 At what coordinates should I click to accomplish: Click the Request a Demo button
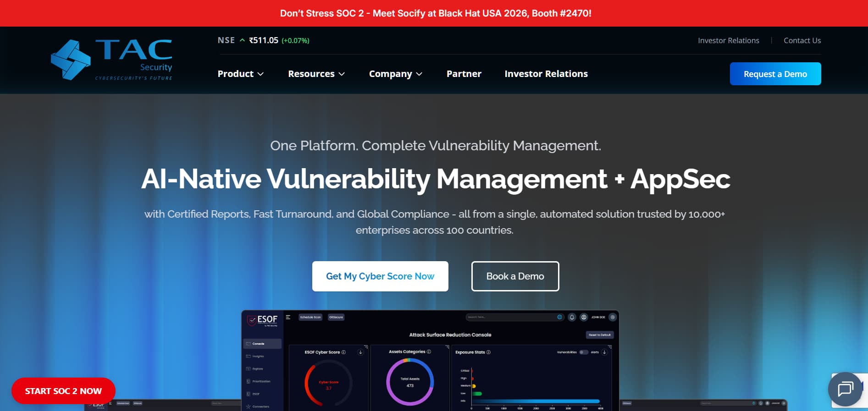(x=775, y=74)
